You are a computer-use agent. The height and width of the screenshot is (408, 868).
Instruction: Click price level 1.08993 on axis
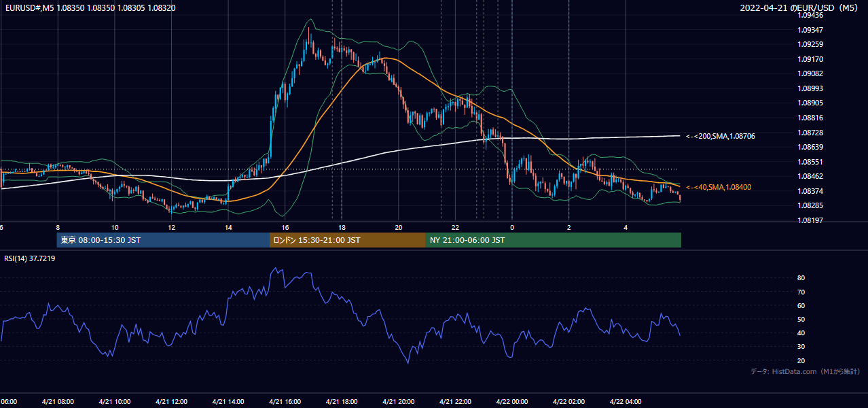coord(810,88)
